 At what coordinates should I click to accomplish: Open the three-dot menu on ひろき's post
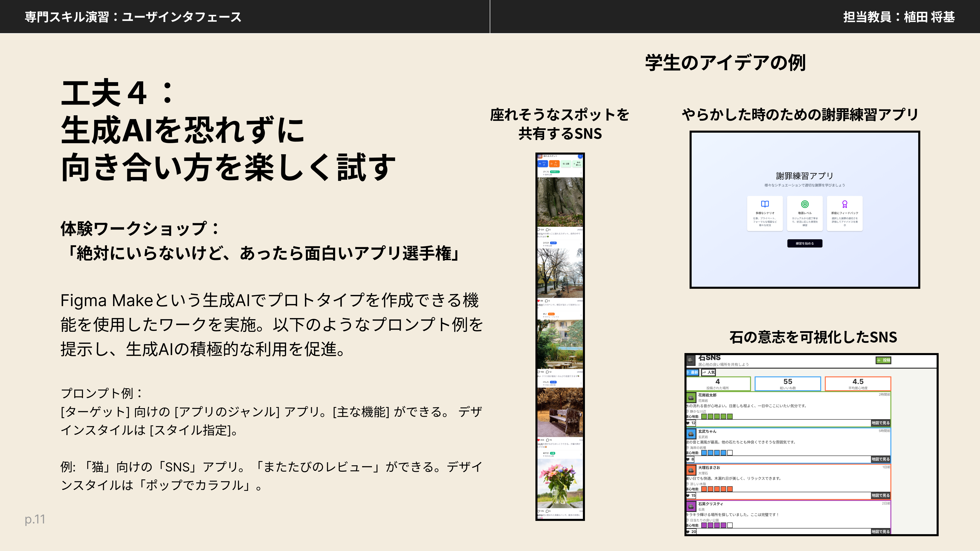[581, 244]
